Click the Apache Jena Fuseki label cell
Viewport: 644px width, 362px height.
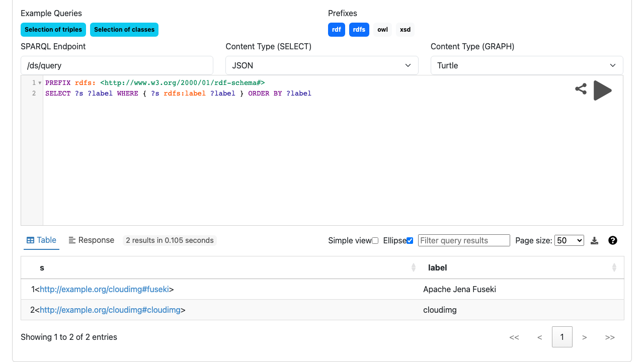tap(521, 289)
